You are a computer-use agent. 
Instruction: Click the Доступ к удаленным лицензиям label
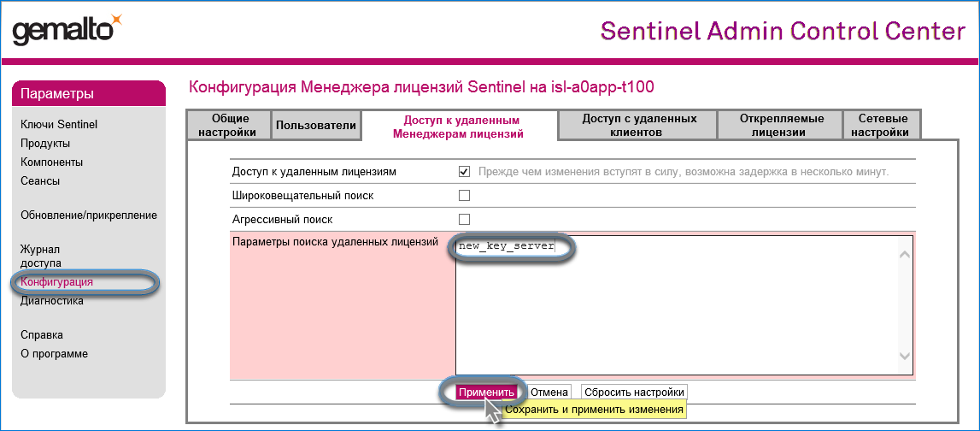[x=314, y=171]
